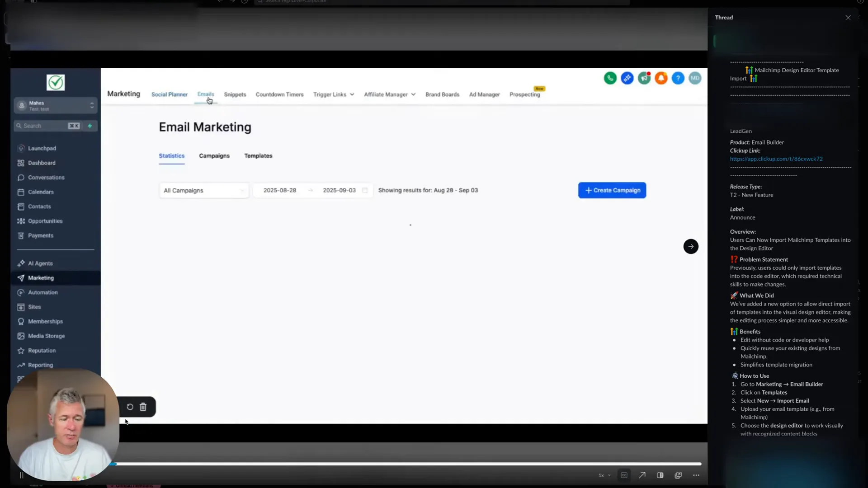Toggle closed captions CC button
Image resolution: width=868 pixels, height=488 pixels.
coord(624,475)
